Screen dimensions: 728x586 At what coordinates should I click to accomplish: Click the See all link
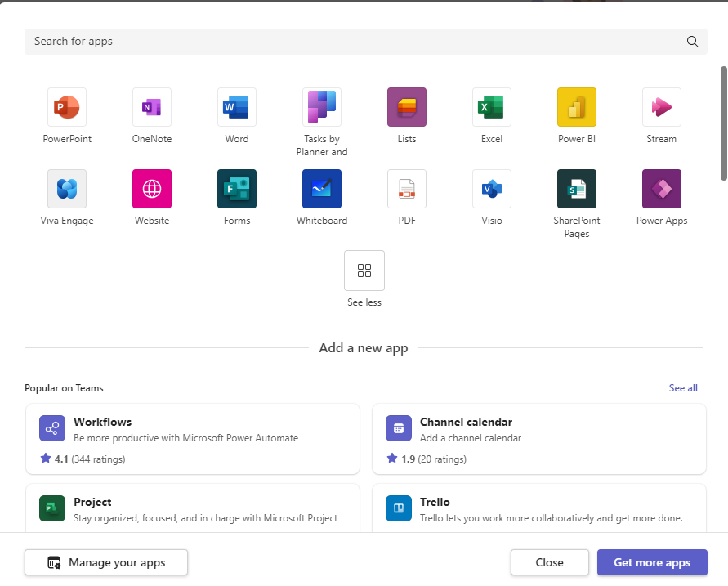[x=683, y=388]
